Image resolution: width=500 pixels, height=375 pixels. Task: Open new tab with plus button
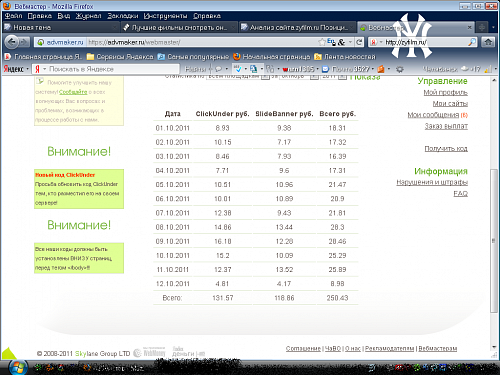pos(482,27)
